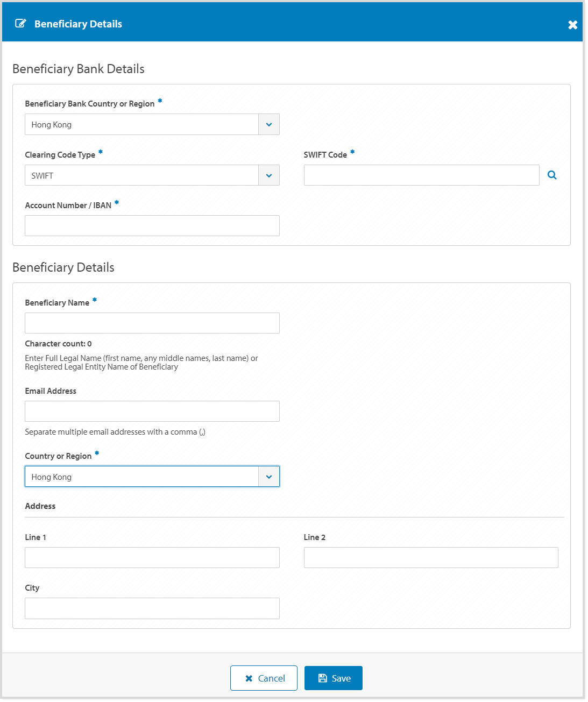Click the Character count label below Beneficiary Name

58,343
